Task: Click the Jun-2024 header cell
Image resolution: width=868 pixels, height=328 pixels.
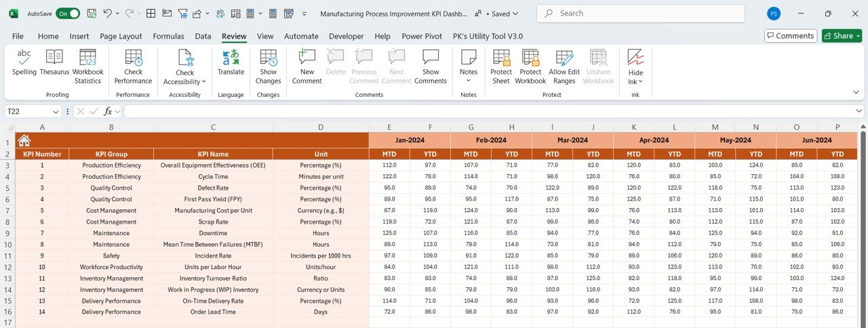Action: click(x=816, y=140)
